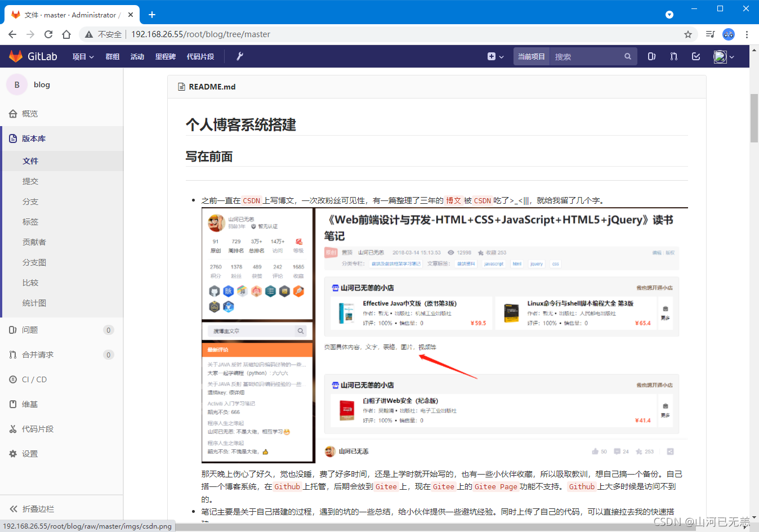
Task: Open 合并请求 in sidebar
Action: [61, 355]
